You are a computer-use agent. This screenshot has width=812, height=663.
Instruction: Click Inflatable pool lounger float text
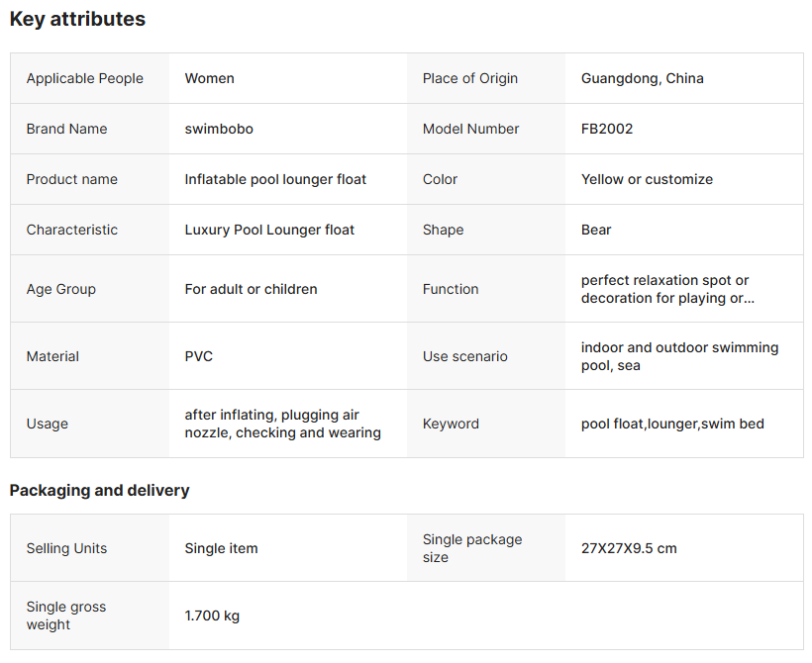(275, 179)
